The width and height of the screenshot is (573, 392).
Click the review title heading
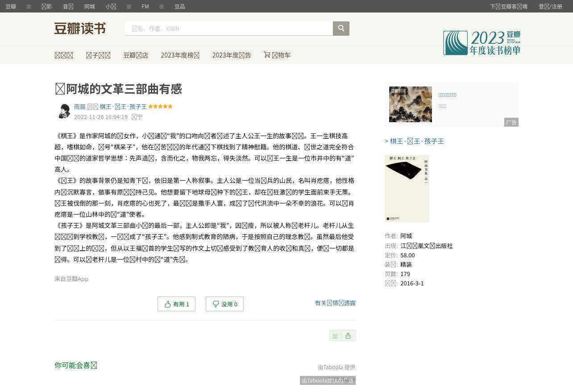(118, 89)
